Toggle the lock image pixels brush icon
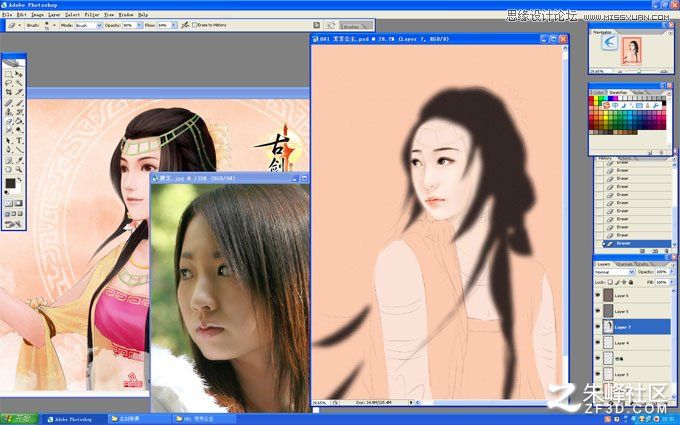 tap(618, 282)
